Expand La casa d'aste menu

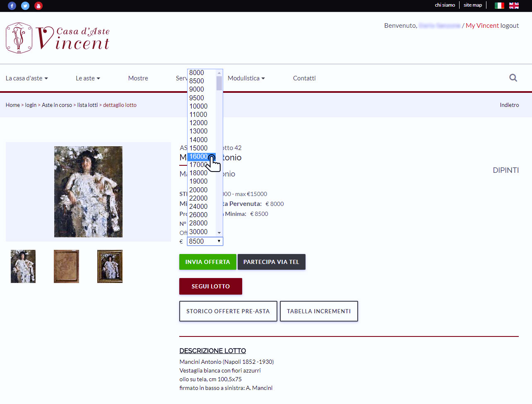click(x=27, y=78)
